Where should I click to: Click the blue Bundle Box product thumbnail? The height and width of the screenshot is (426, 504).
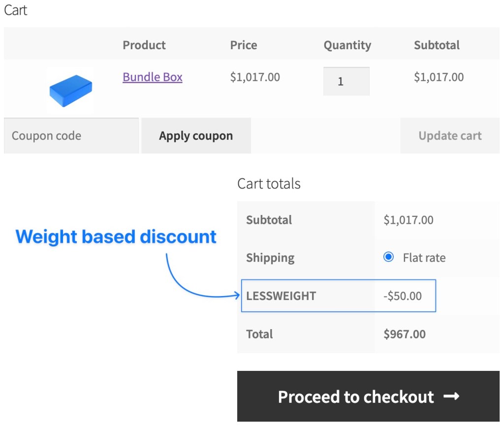coord(70,90)
